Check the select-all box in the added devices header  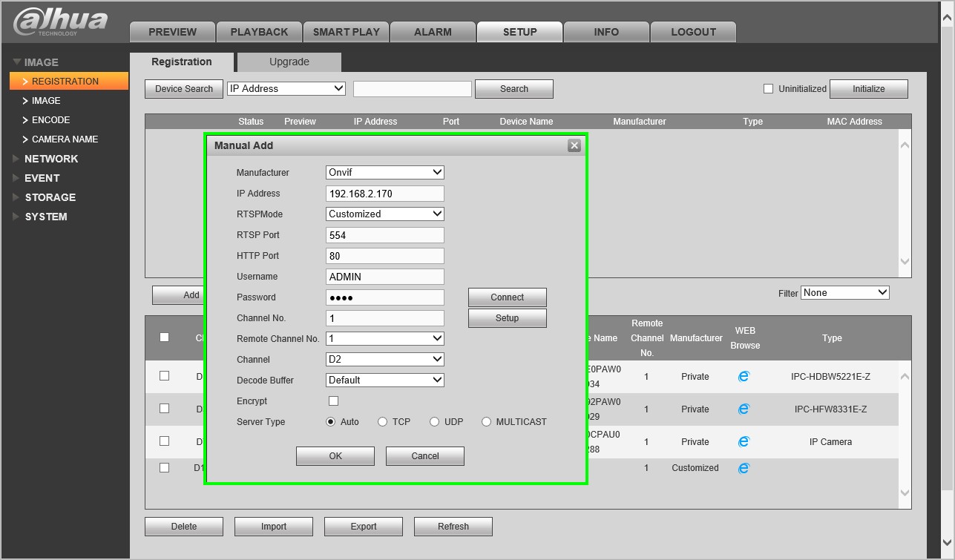[x=164, y=337]
